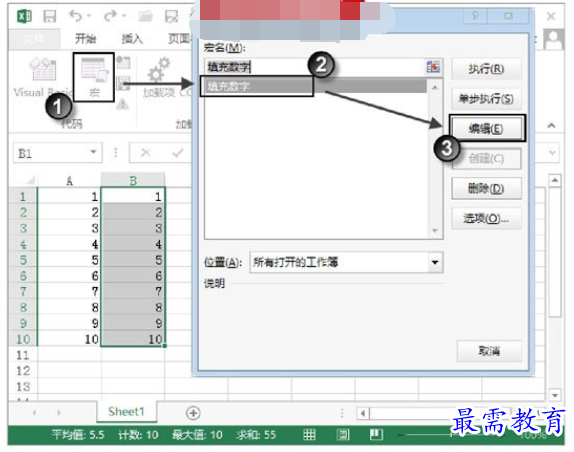Click the 创建(C) Create button
The width and height of the screenshot is (574, 452).
[486, 158]
